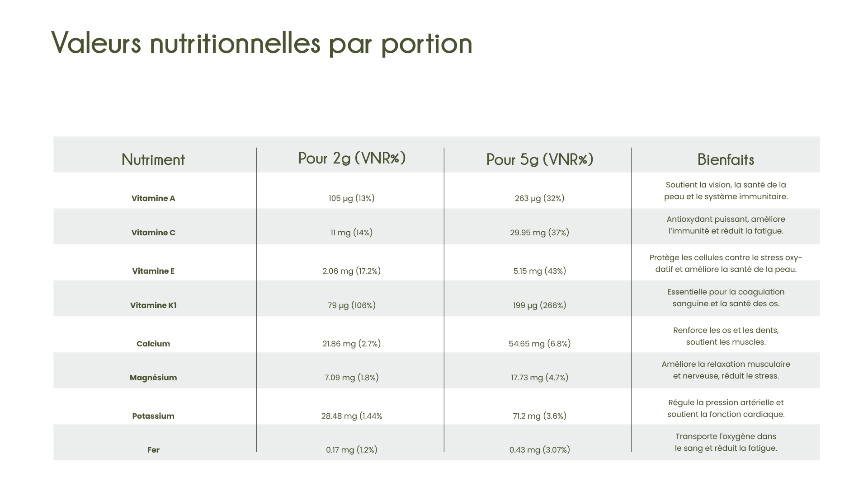Click the '199 µg (266%)' value cell
This screenshot has width=868, height=500.
539,305
